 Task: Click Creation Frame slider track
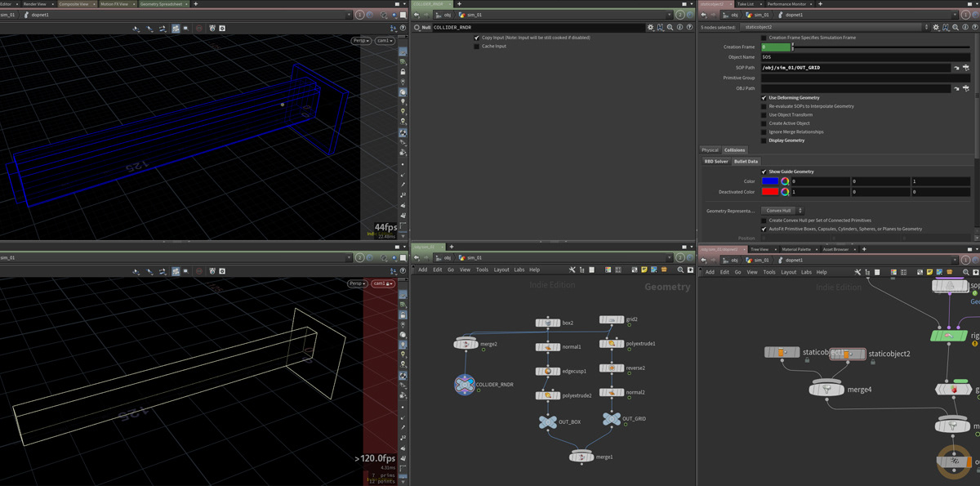coord(883,47)
